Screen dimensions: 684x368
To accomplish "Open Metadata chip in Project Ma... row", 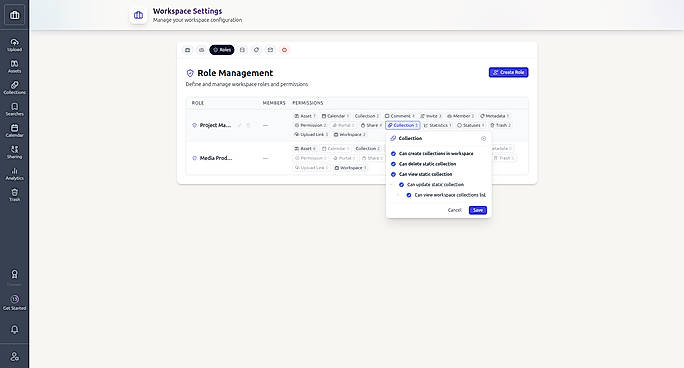I will [x=495, y=116].
